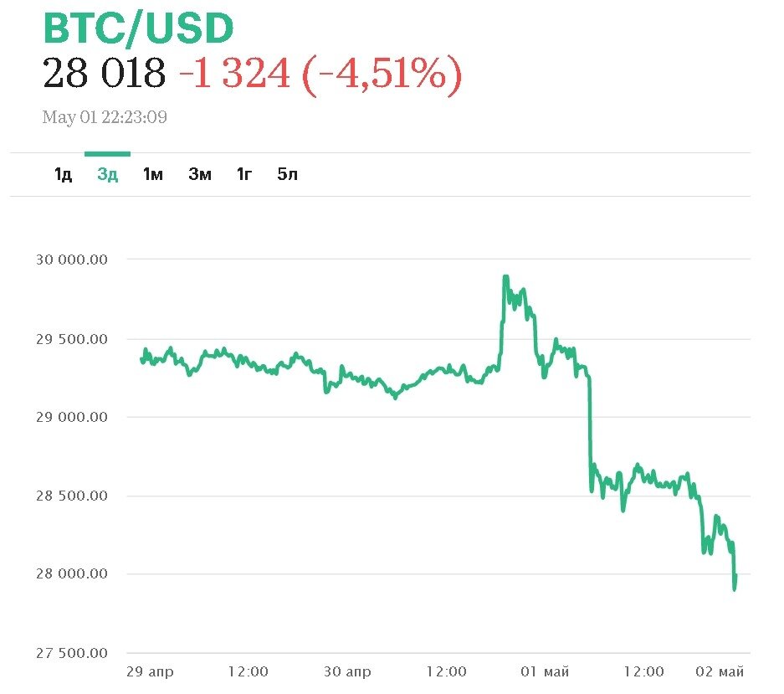Select the 3д time range tab

107,174
